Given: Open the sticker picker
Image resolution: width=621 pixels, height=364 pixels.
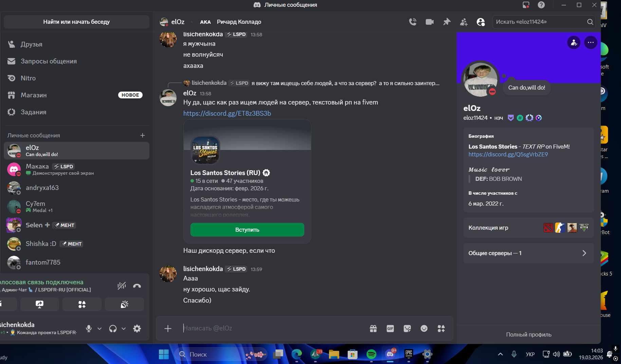Looking at the screenshot, I should pos(407,328).
